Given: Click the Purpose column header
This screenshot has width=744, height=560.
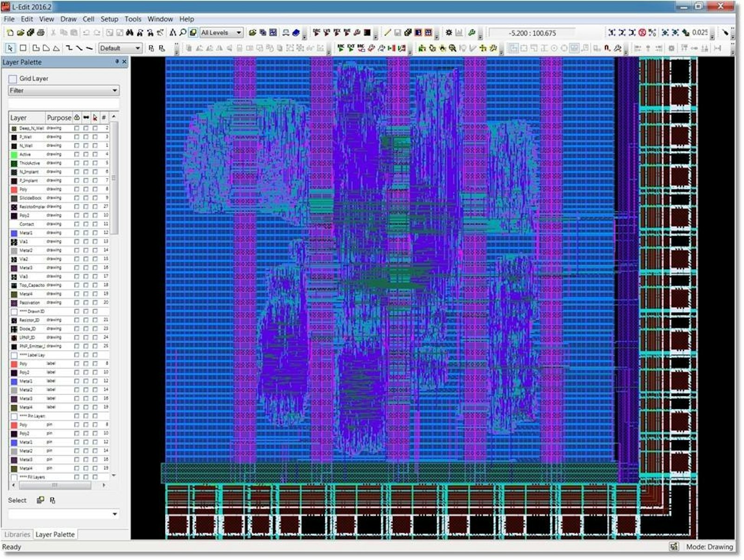Looking at the screenshot, I should [59, 118].
